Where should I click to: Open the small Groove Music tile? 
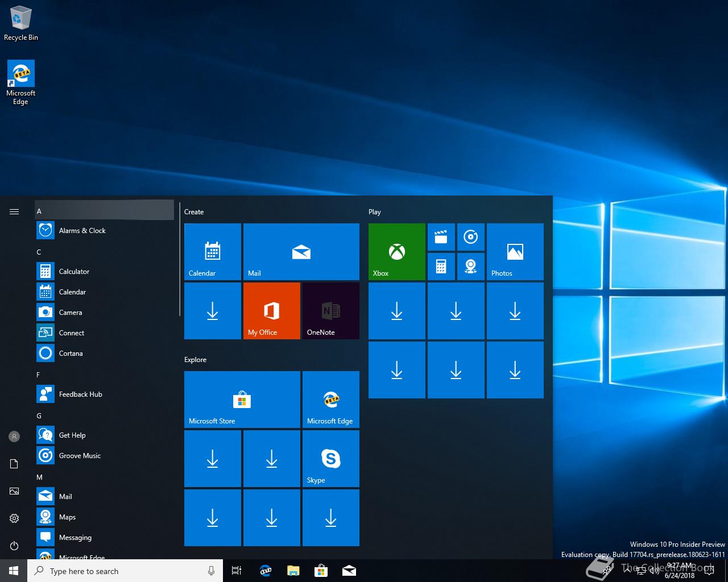click(x=471, y=237)
